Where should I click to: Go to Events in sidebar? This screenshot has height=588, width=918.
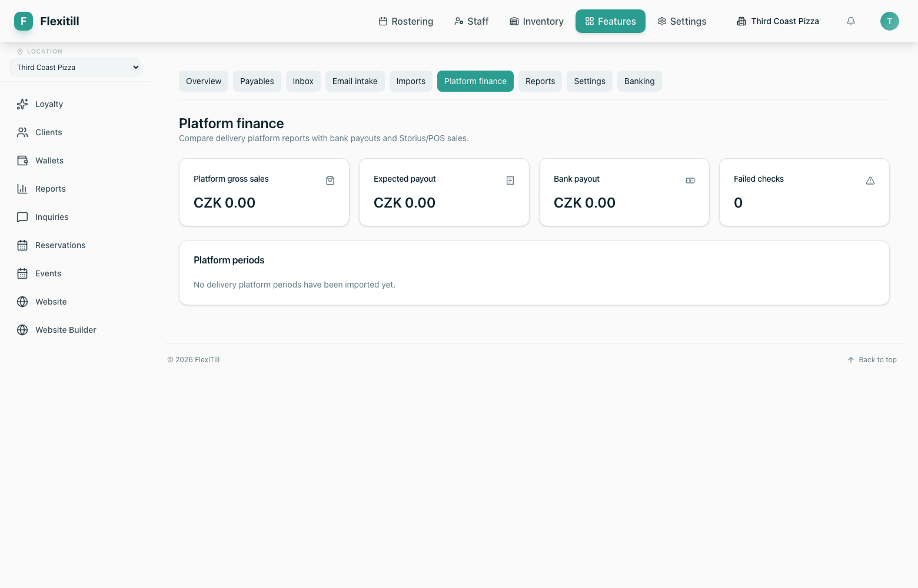[75, 273]
